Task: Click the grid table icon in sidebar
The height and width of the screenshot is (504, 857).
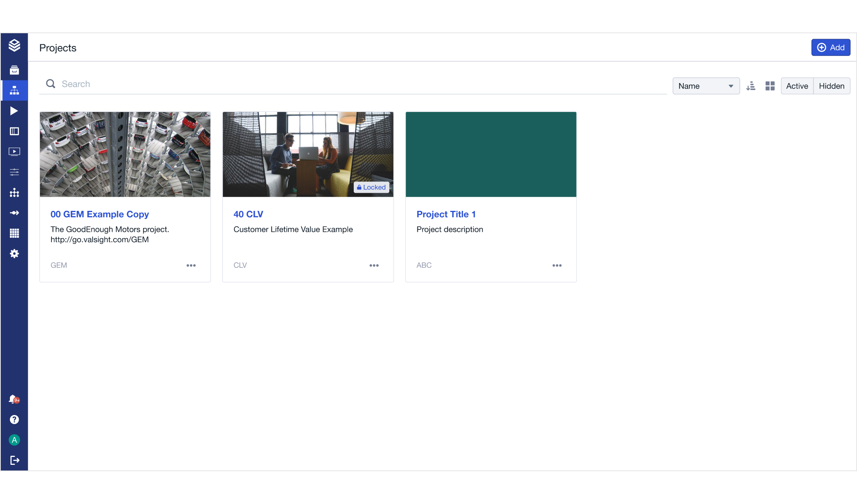Action: [x=14, y=233]
